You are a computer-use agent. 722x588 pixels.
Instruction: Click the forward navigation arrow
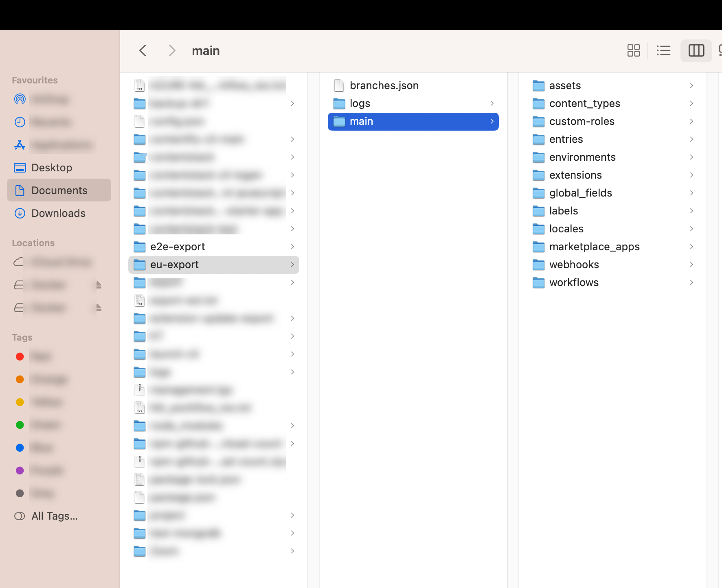[172, 50]
